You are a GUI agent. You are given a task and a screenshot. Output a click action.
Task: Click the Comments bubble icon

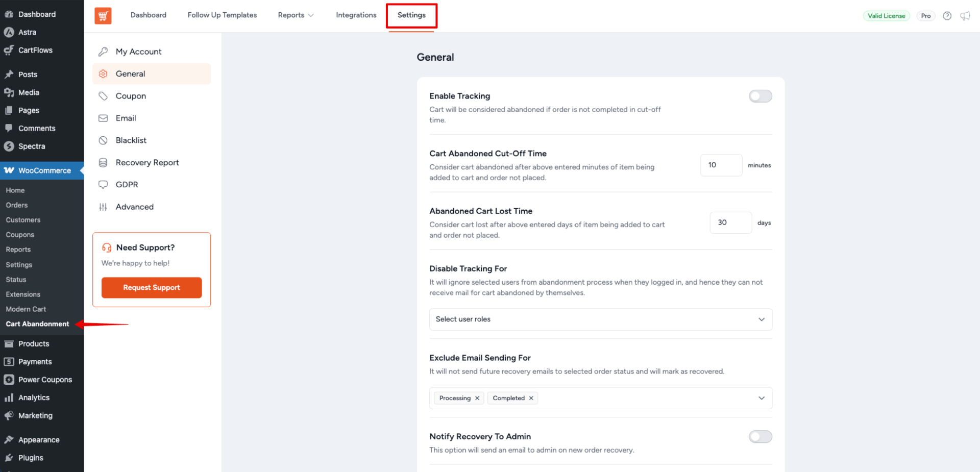click(9, 128)
